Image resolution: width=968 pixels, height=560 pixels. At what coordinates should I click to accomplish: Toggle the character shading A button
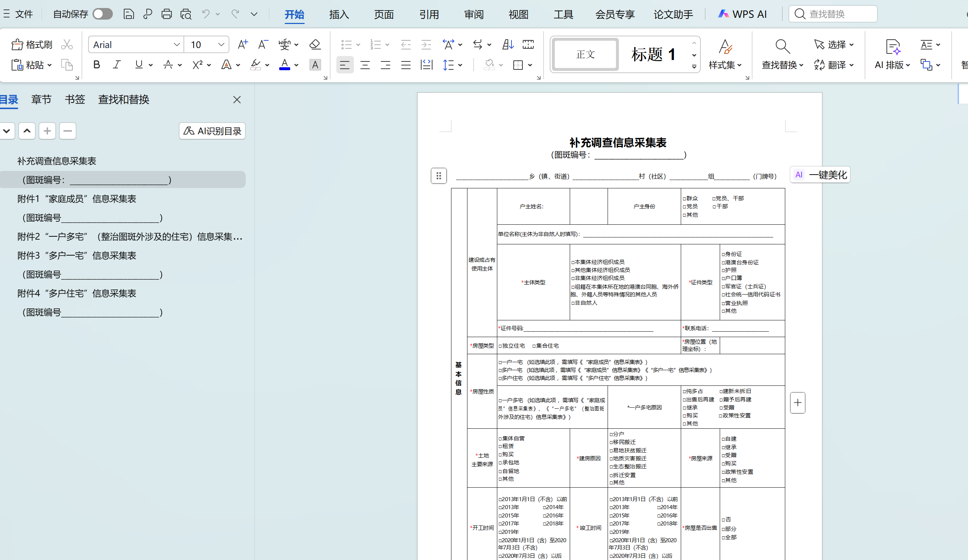coord(315,65)
